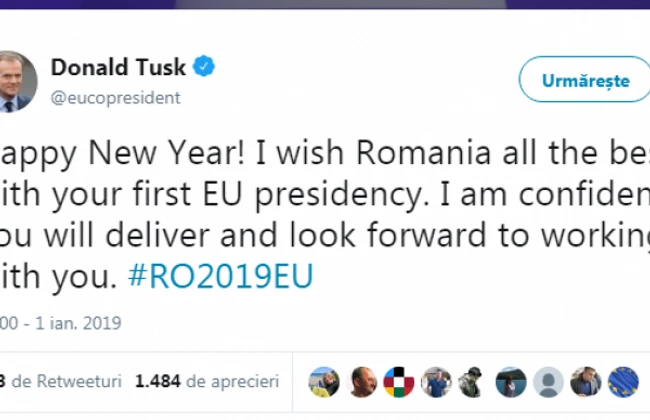The height and width of the screenshot is (420, 650).
Task: Open the Donald Tusk display name link
Action: coord(119,68)
